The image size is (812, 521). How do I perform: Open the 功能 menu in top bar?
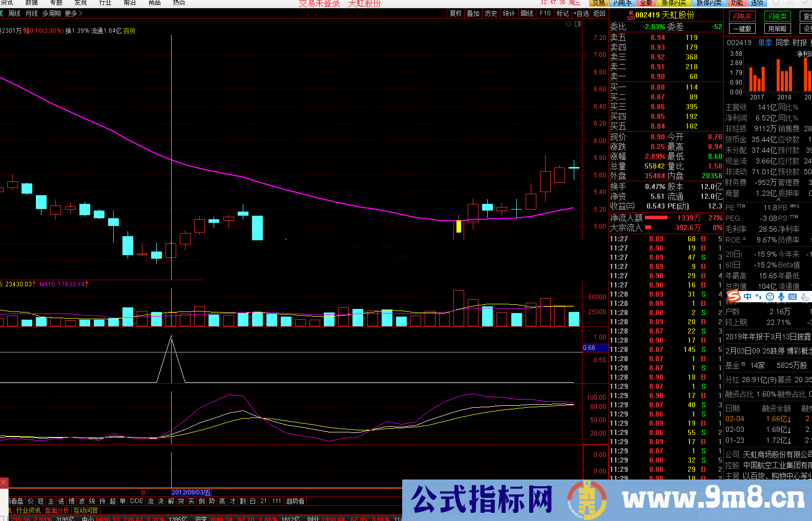(737, 3)
